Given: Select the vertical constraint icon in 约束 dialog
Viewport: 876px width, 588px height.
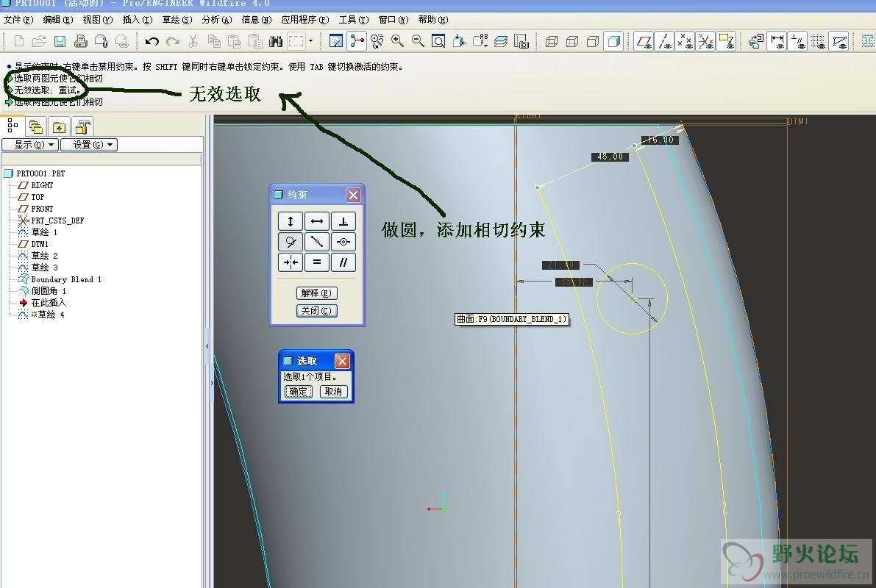Looking at the screenshot, I should [x=291, y=222].
